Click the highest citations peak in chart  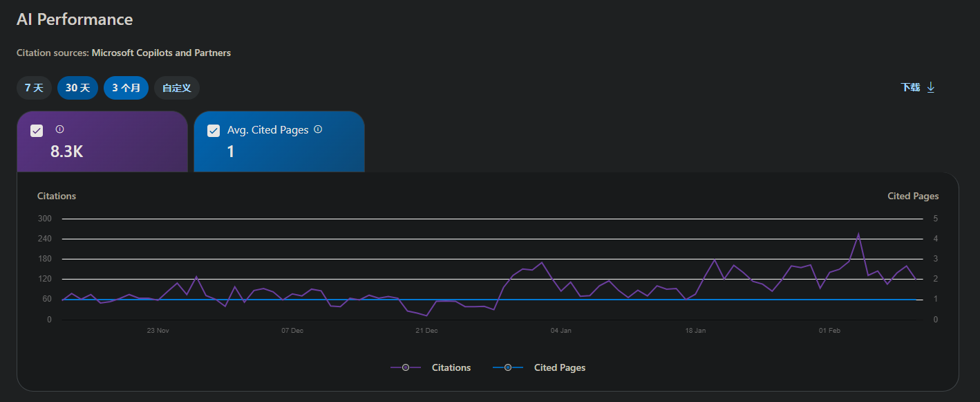[x=858, y=234]
